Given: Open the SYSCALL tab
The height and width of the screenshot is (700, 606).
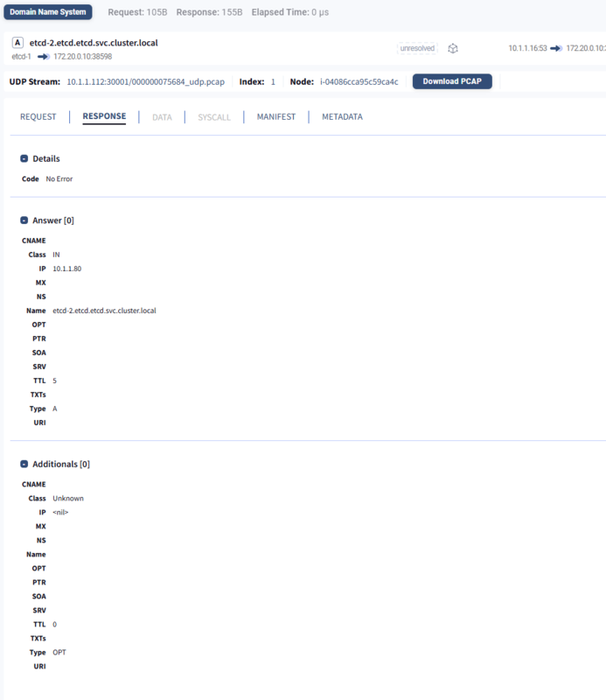Looking at the screenshot, I should coord(214,117).
